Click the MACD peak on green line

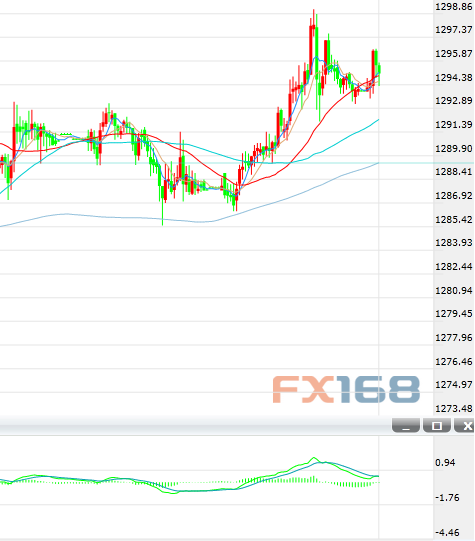click(314, 458)
